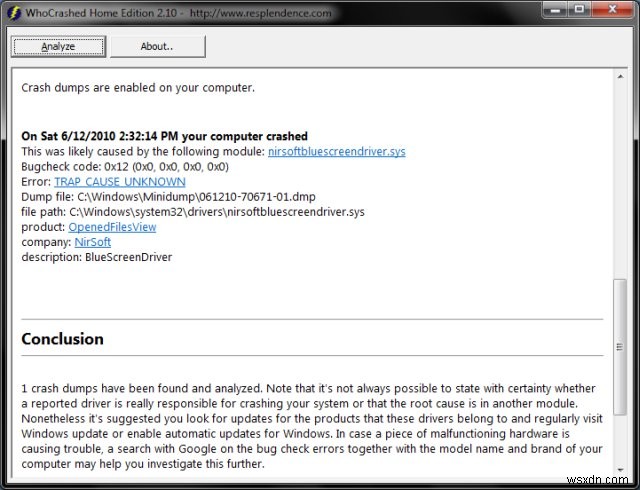
Task: Open the OpenedFilesView product link
Action: (112, 227)
